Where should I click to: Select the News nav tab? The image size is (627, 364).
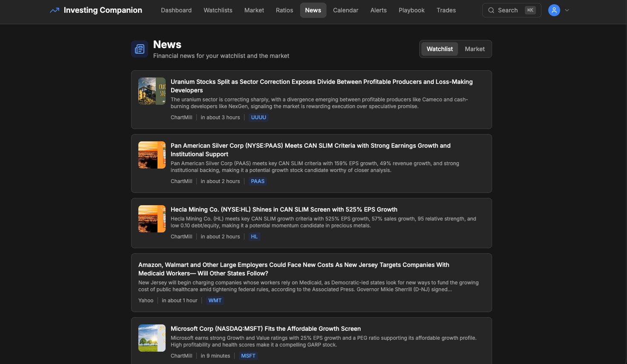313,10
